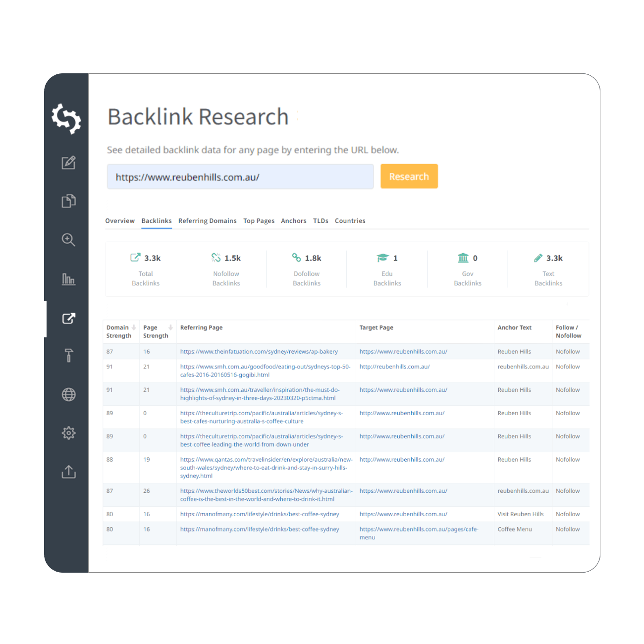This screenshot has width=644, height=644.
Task: Open the hammer tools sidebar icon
Action: coord(68,355)
